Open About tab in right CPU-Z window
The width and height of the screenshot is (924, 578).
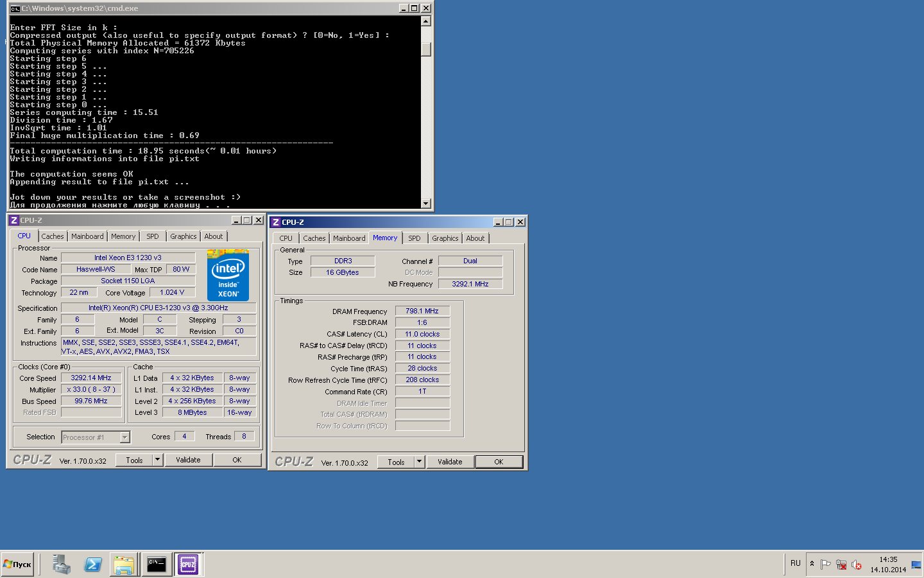(475, 238)
